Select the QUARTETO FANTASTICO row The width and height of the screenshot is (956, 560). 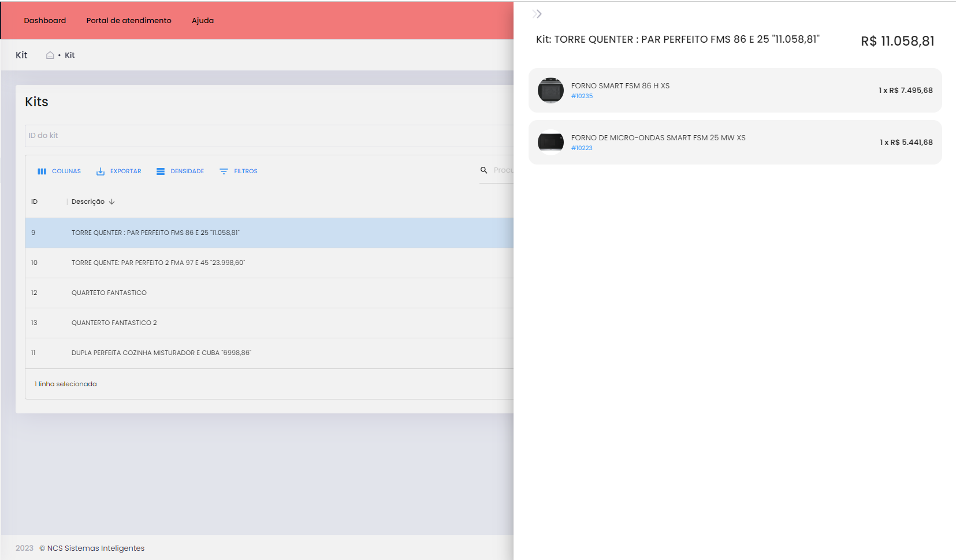[109, 293]
